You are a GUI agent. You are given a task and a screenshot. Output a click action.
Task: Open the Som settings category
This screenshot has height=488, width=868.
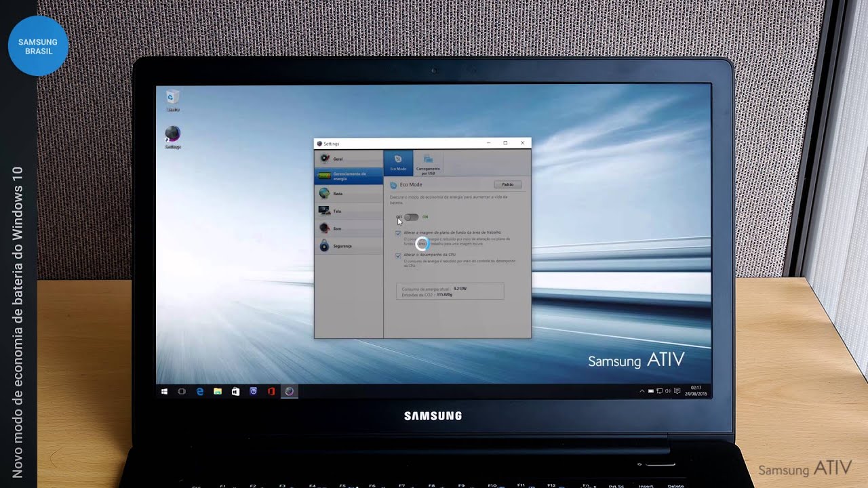click(349, 229)
